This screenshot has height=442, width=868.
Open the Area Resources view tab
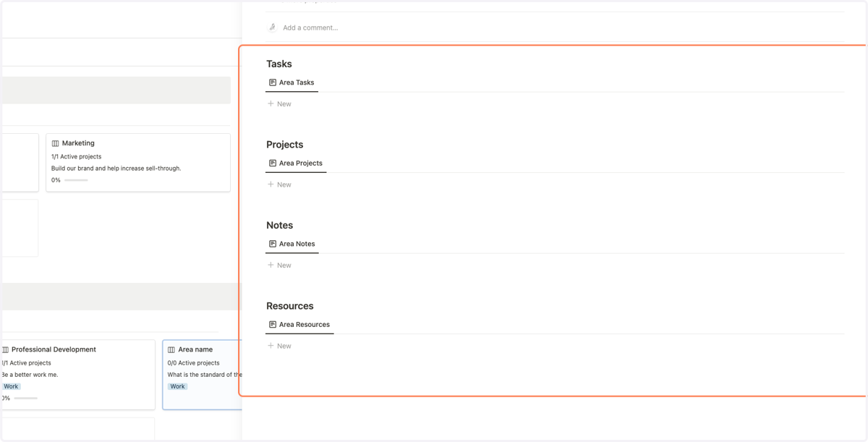coord(299,325)
